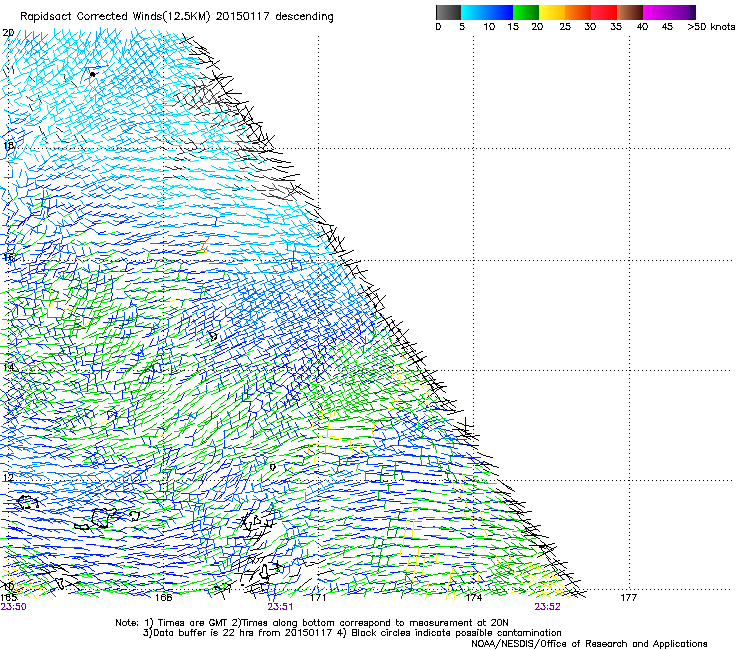Click the blue 10-15 knots legend color
740x650 pixels.
click(500, 12)
